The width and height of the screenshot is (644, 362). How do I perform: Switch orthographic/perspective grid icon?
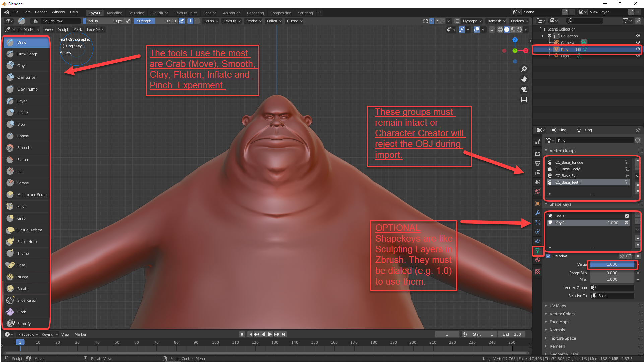click(524, 100)
